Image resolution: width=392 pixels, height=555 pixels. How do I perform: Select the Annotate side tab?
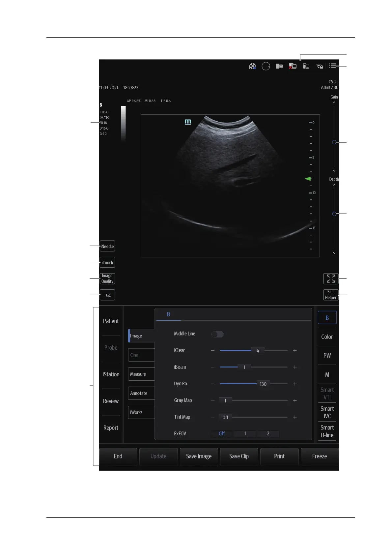(142, 393)
